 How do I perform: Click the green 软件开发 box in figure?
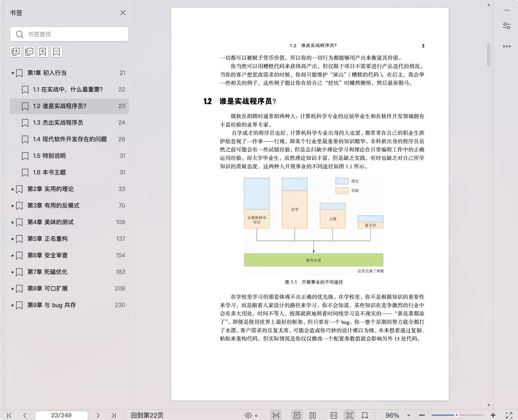point(314,260)
